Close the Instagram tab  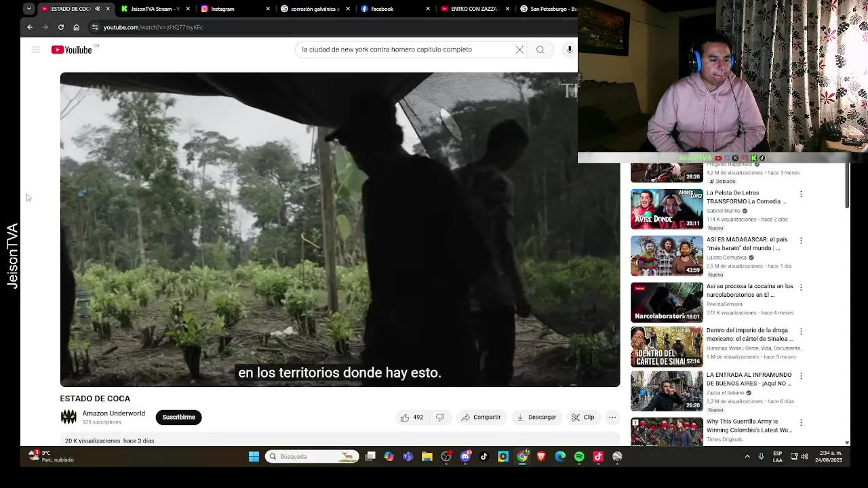(268, 9)
